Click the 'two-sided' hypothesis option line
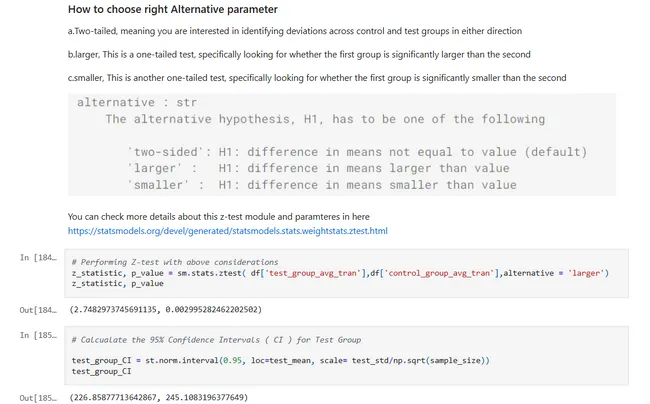650x404 pixels. [355, 152]
